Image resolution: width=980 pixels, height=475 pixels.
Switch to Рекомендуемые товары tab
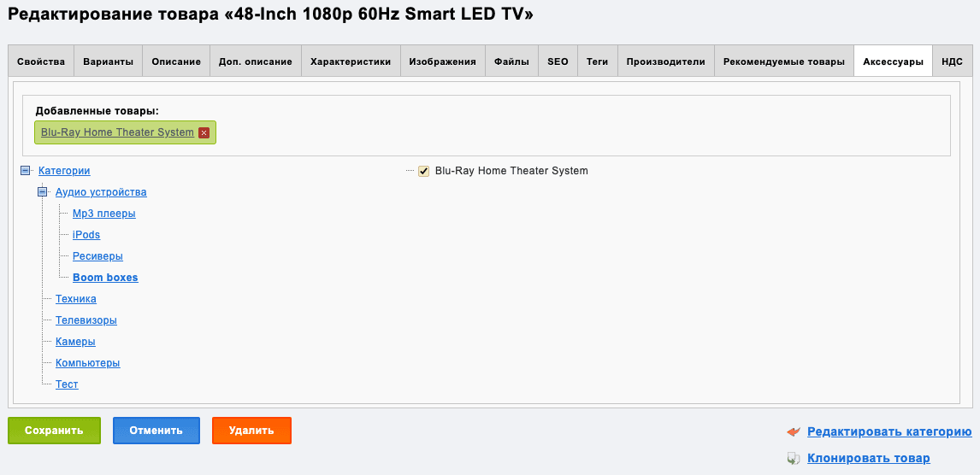(784, 62)
